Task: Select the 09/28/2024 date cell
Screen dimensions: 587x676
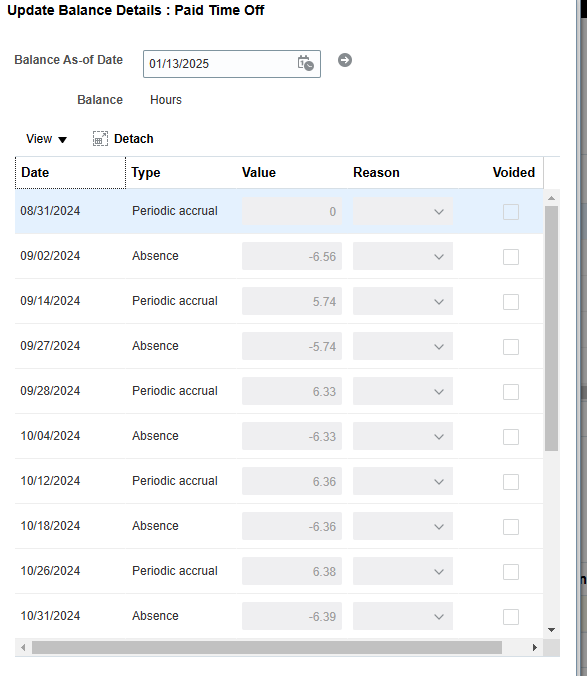Action: click(x=50, y=391)
